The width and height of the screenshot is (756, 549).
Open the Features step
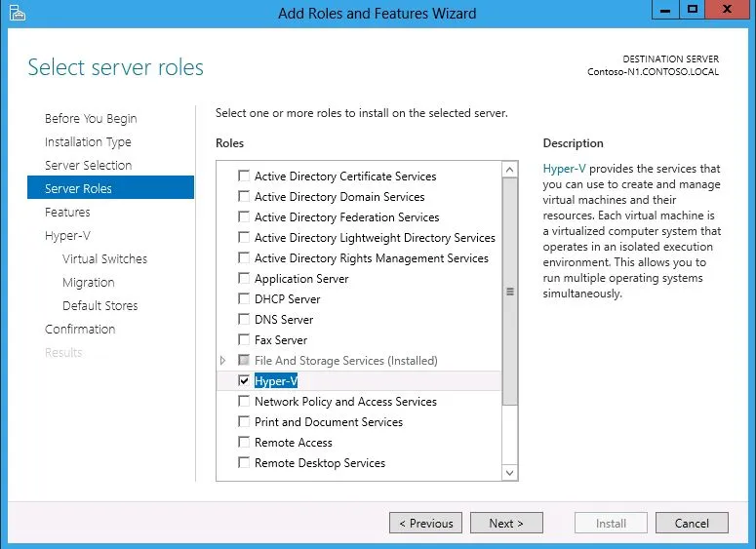(67, 212)
